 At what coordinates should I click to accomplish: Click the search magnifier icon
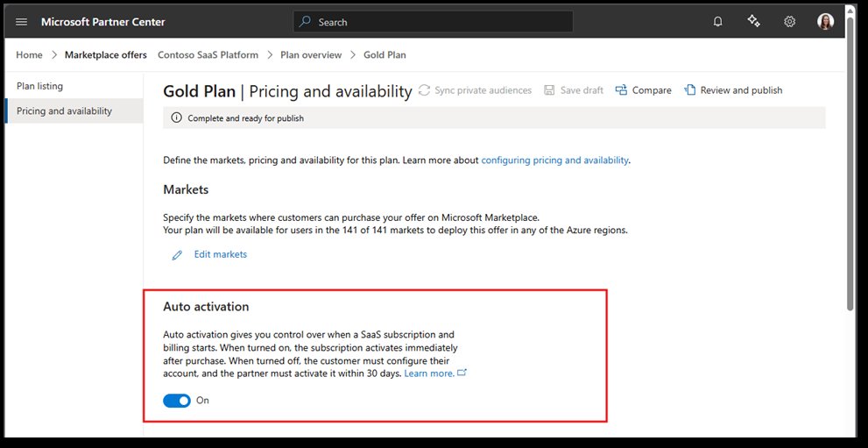tap(305, 22)
